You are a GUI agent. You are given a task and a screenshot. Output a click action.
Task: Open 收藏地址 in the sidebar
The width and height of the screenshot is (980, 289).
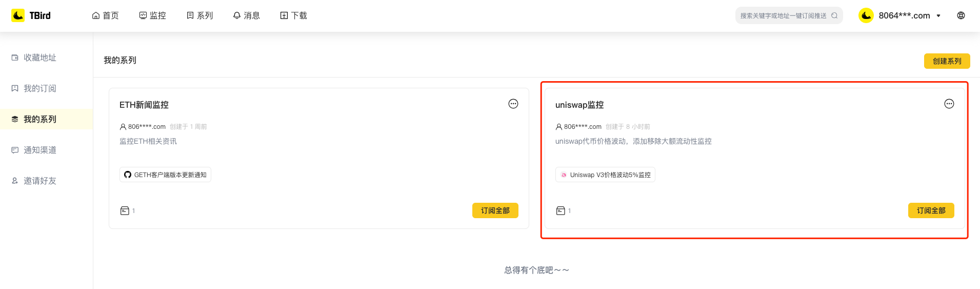[x=39, y=57]
